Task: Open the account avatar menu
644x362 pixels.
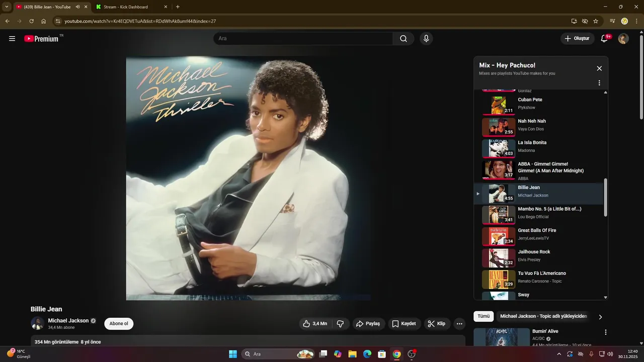Action: tap(623, 39)
